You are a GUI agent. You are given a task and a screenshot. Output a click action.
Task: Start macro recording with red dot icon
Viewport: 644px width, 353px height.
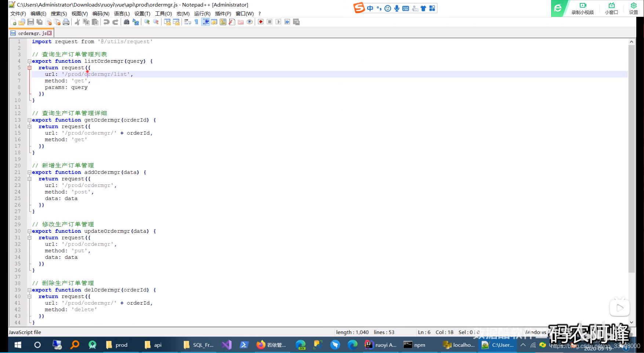click(261, 22)
